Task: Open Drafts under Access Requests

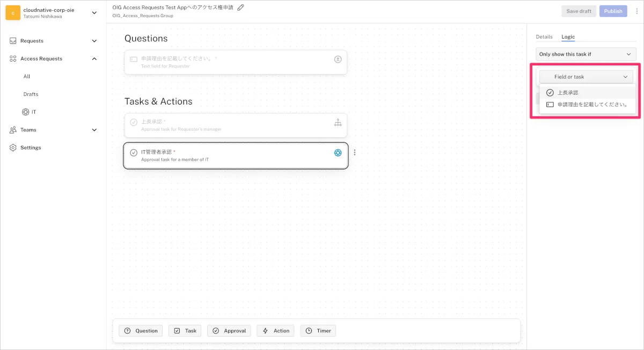Action: point(31,94)
